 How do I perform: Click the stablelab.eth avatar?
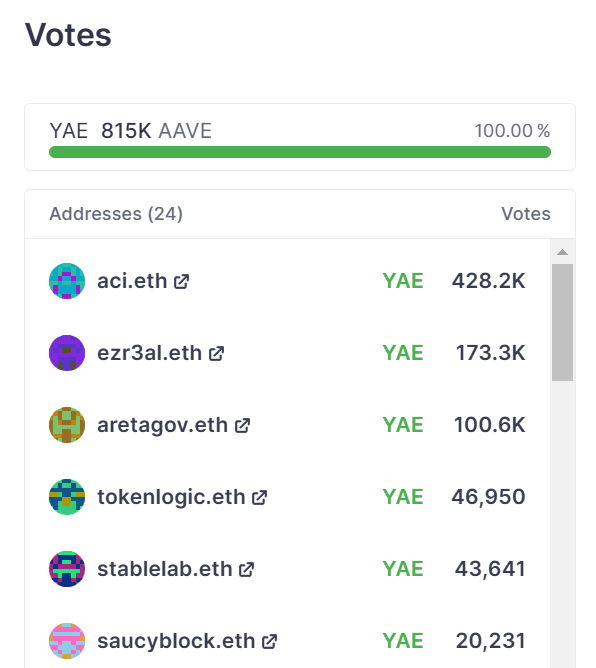[x=67, y=569]
